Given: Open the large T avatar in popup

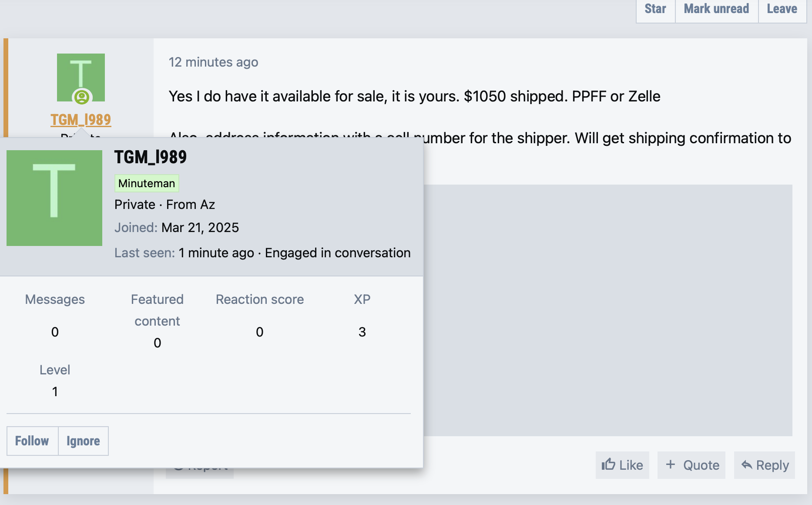Looking at the screenshot, I should point(54,198).
